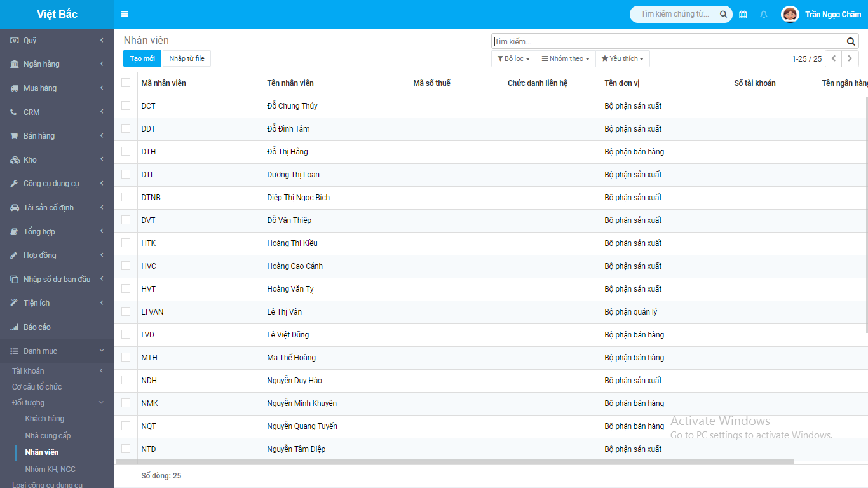Open the Yêu thích favorites dropdown
Screen dimensions: 868x488
[623, 58]
